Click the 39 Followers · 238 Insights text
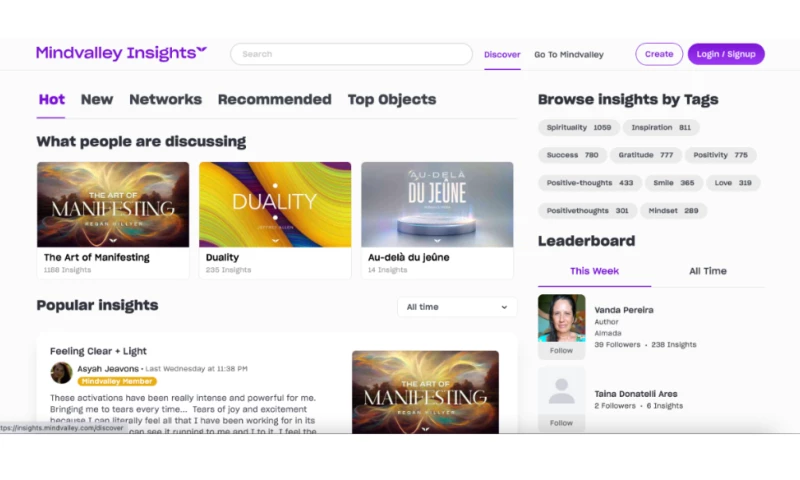Screen dimensions: 800x480 click(645, 345)
